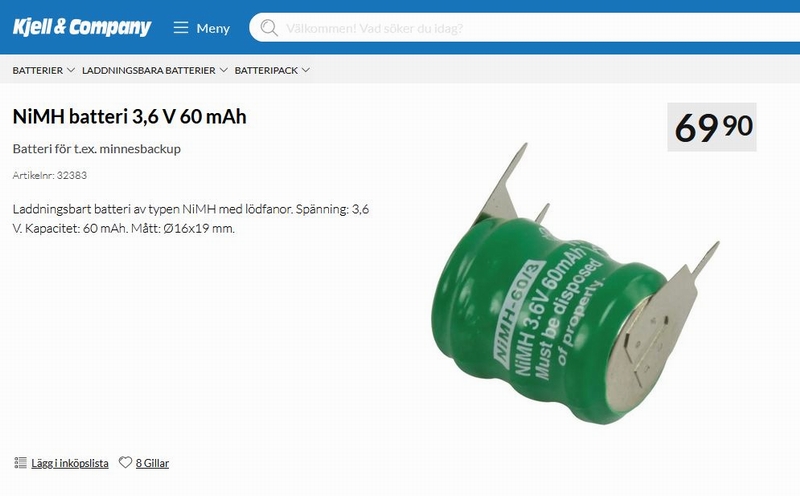The height and width of the screenshot is (496, 800).
Task: Open the BATTERIER breadcrumb category
Action: click(x=38, y=70)
